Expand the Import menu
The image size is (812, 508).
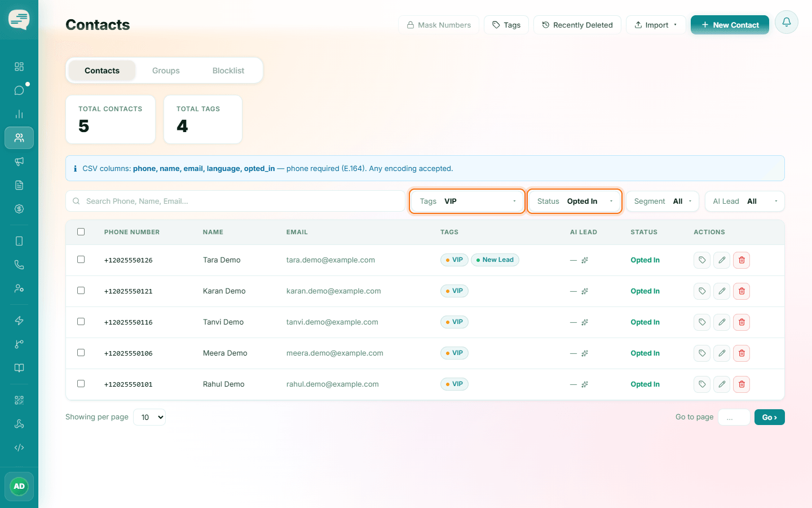coord(656,25)
